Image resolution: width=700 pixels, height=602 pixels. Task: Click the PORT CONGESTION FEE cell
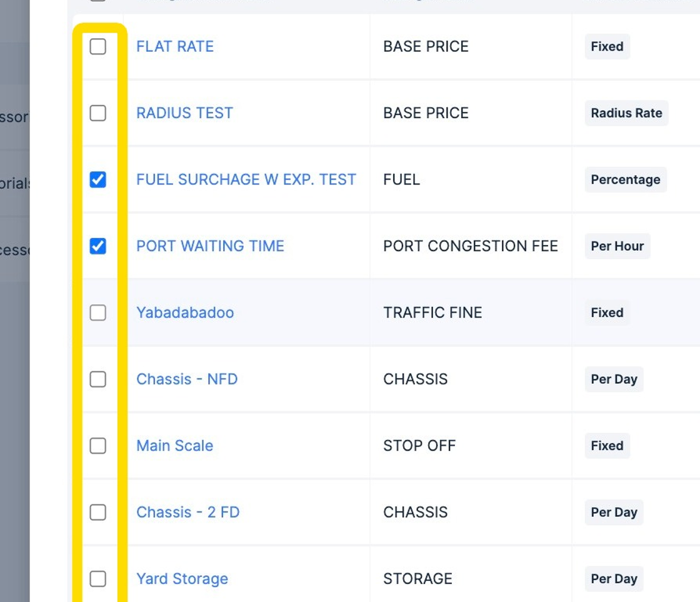471,246
